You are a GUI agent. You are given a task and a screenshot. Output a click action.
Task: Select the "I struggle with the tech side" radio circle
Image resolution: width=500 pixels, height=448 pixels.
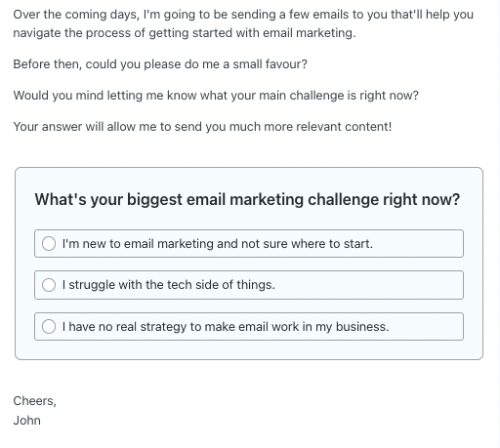pyautogui.click(x=49, y=285)
